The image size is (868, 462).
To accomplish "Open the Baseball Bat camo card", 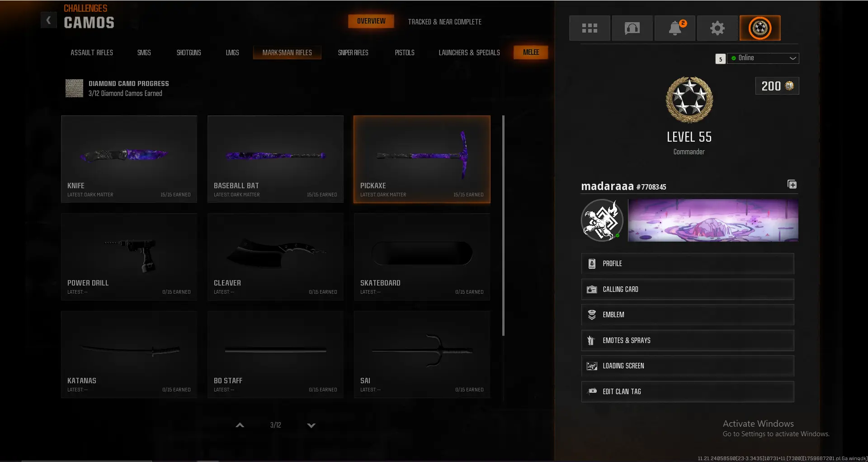I will 276,159.
